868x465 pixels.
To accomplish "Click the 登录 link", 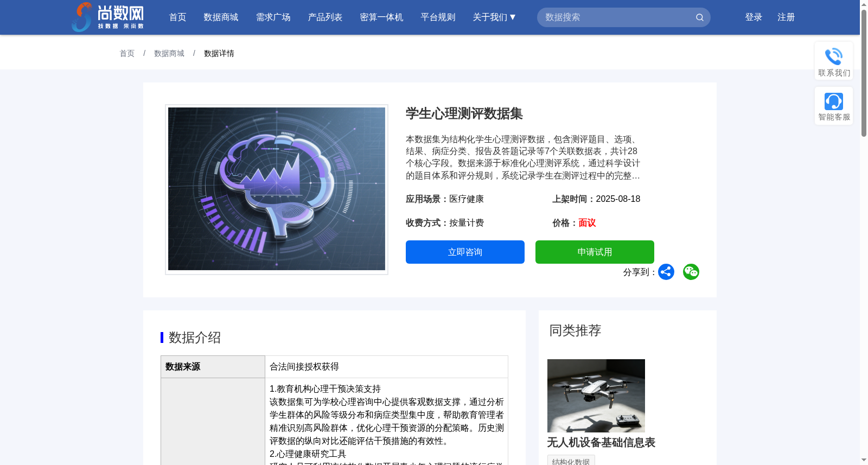I will [x=754, y=17].
